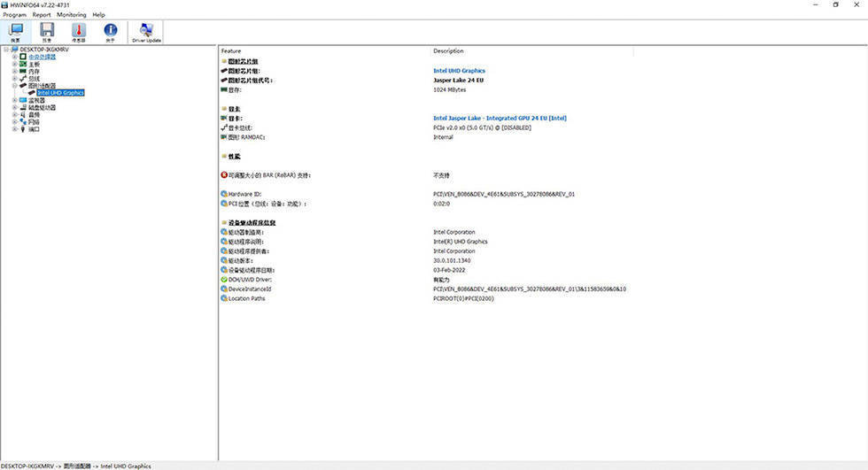Click the video memory row icon (1024 MBytes)
868x470 pixels.
click(224, 89)
